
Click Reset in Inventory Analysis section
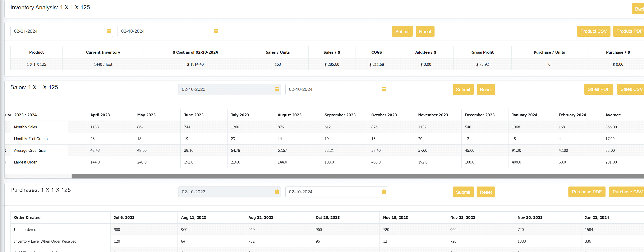pyautogui.click(x=425, y=31)
